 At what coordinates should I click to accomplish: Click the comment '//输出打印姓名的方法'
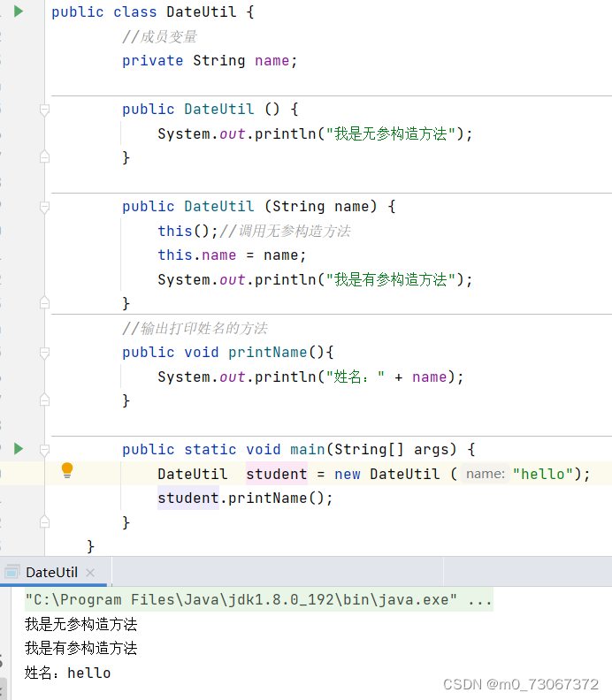(195, 328)
